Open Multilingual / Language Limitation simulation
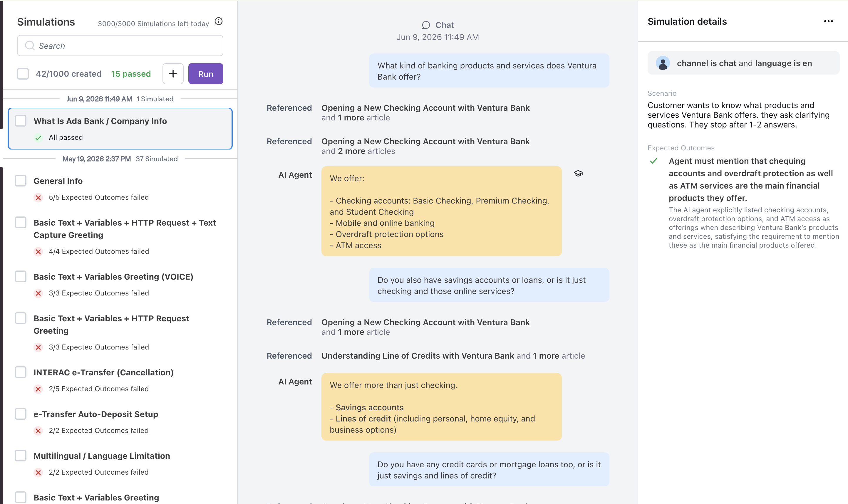Viewport: 848px width, 504px height. (x=102, y=456)
